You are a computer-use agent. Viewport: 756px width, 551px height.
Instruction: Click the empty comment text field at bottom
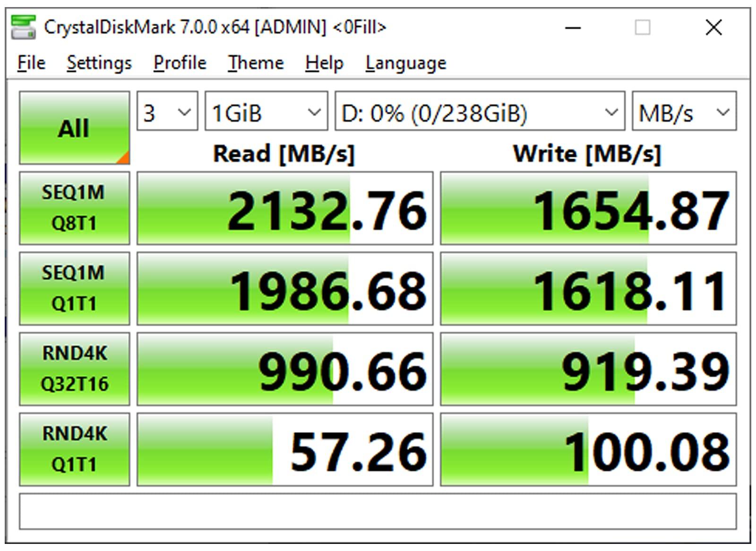[x=378, y=512]
